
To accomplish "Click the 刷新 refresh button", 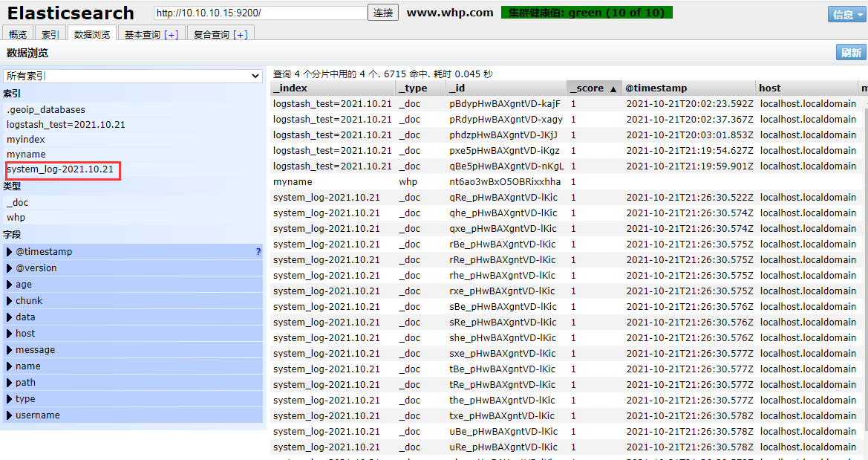I will (x=851, y=53).
